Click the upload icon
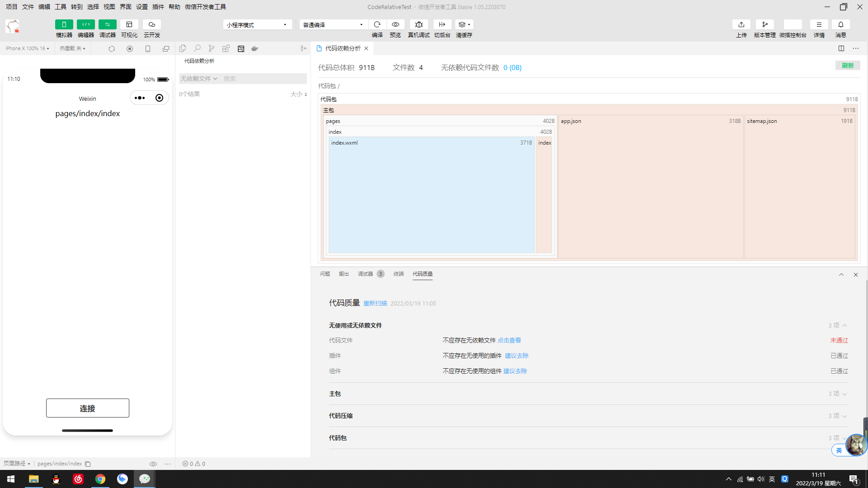 [x=741, y=24]
